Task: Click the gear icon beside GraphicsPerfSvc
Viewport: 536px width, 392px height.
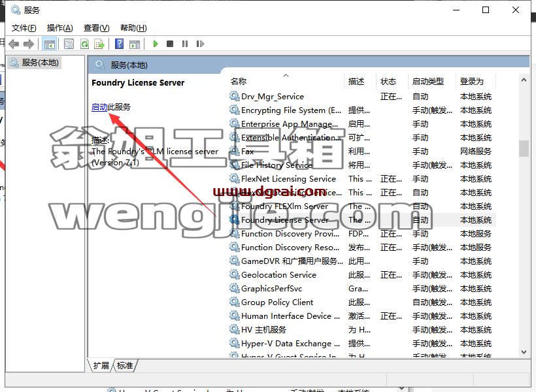Action: pyautogui.click(x=234, y=288)
